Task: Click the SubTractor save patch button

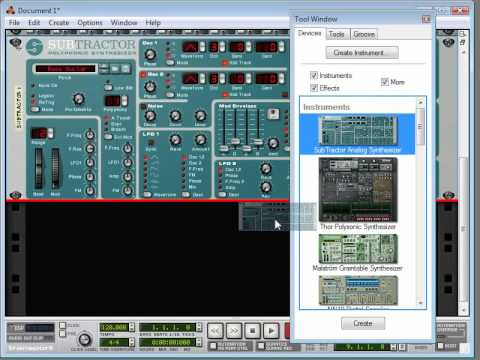Action: coord(126,69)
